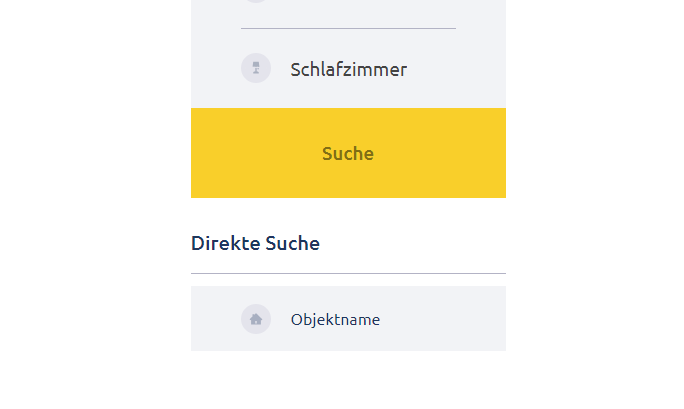Click the divider line below Direkte Suche

click(348, 273)
